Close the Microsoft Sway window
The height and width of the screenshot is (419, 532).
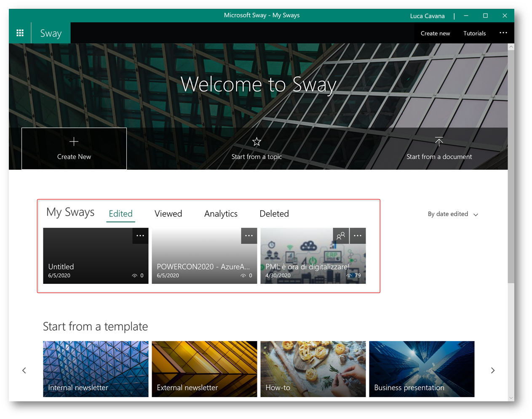pyautogui.click(x=505, y=16)
